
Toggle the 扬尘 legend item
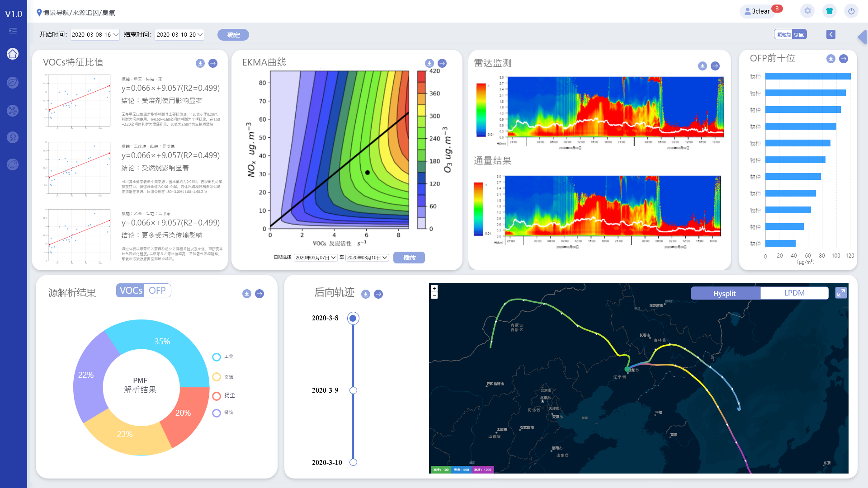(223, 396)
